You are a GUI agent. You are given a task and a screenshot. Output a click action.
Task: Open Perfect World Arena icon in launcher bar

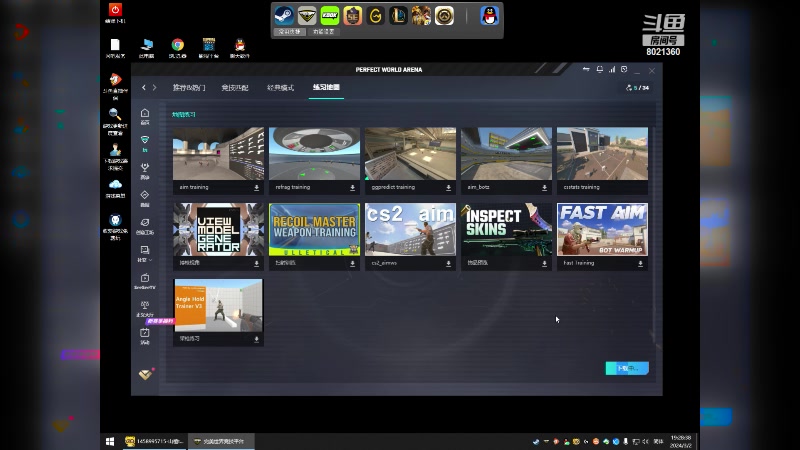[x=307, y=15]
